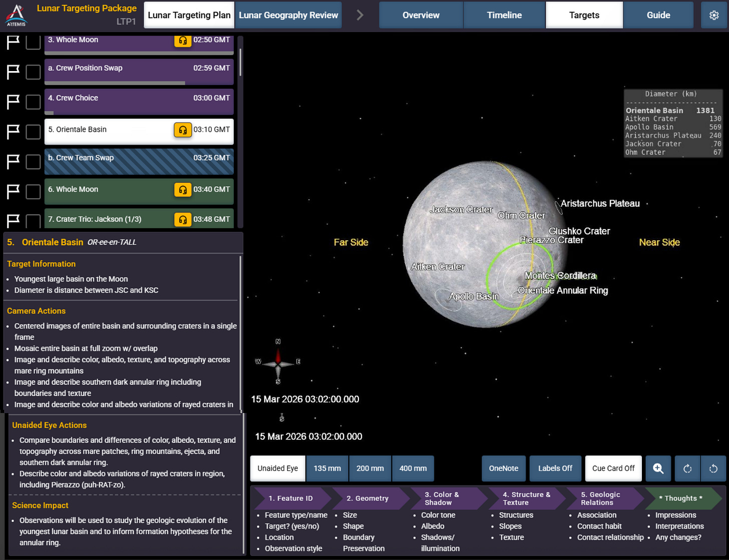The height and width of the screenshot is (560, 729).
Task: Open the Guide tab
Action: 657,15
